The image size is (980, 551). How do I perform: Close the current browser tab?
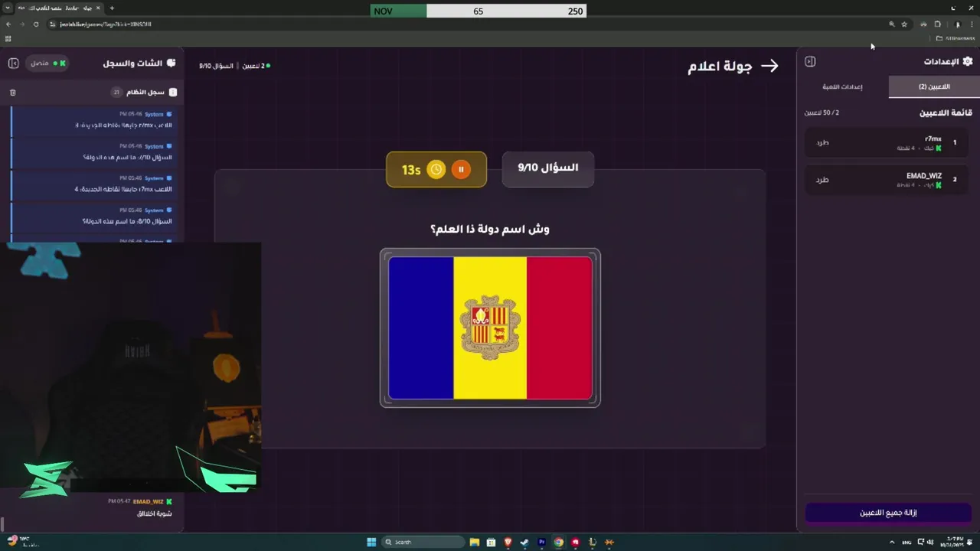(100, 8)
